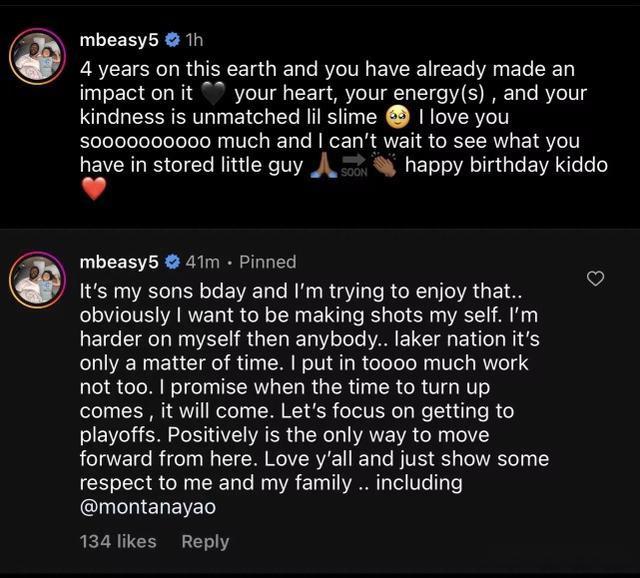Click the verified badge next to the 1h timestamp
The width and height of the screenshot is (640, 578).
(x=172, y=40)
